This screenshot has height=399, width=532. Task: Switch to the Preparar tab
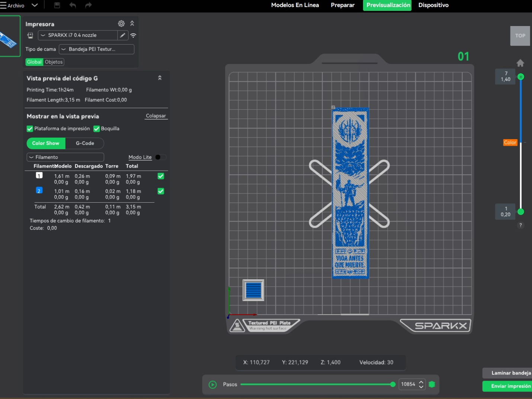click(343, 5)
